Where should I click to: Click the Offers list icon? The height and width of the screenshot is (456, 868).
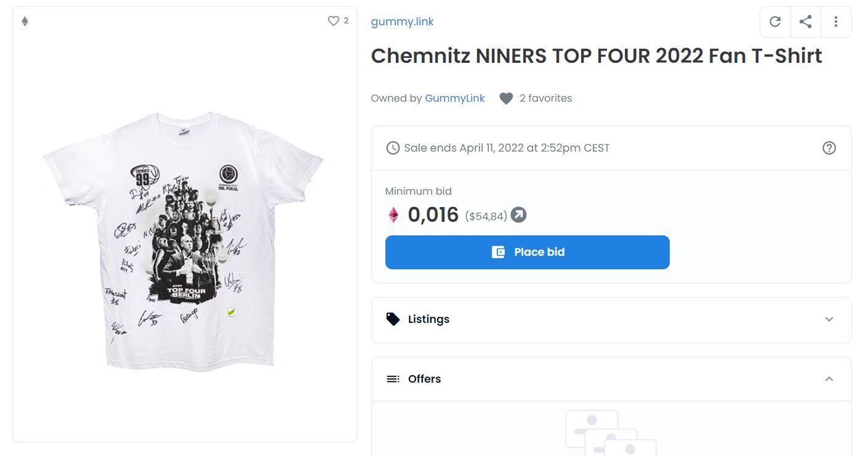click(x=393, y=379)
